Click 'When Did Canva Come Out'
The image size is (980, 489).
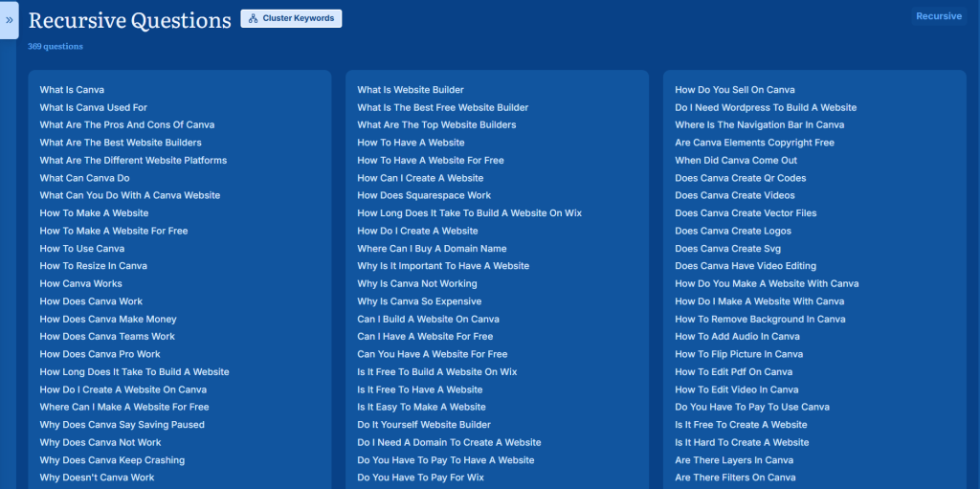736,160
